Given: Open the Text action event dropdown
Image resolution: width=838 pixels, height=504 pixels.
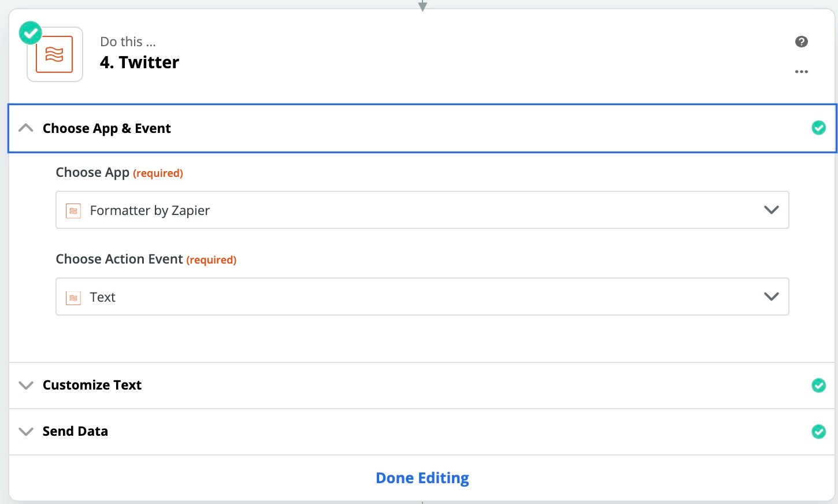Looking at the screenshot, I should coord(422,297).
